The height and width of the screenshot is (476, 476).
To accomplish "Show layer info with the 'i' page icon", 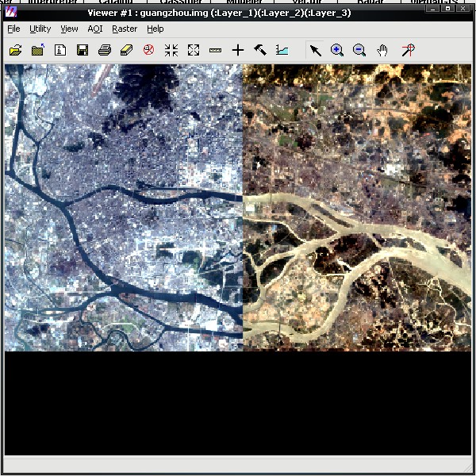I will pos(60,50).
